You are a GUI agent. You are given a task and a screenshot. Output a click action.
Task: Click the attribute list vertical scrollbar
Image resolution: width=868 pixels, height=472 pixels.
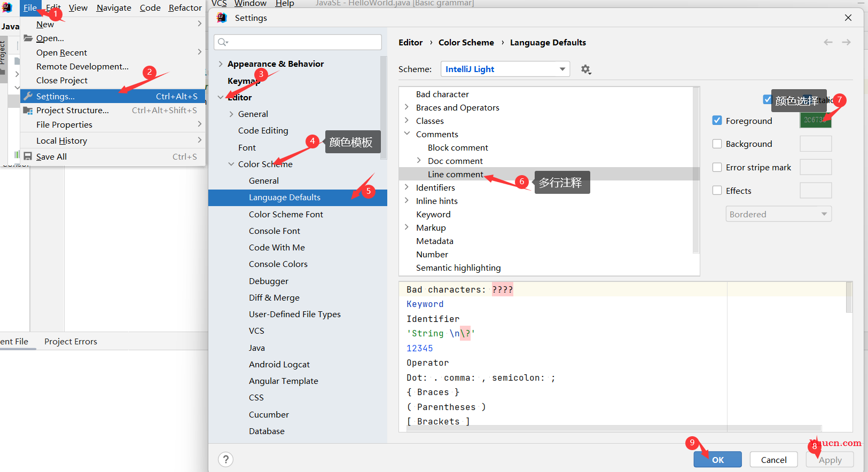[696, 170]
